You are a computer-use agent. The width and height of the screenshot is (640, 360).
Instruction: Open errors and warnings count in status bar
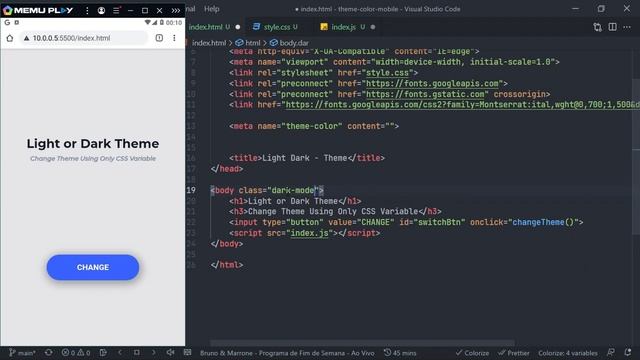tap(76, 353)
